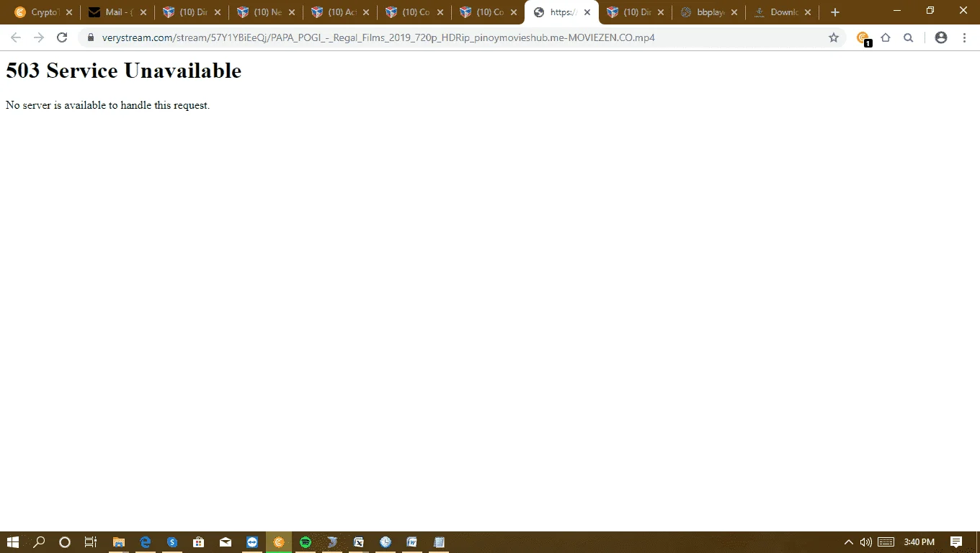
Task: Open the Mail app on the taskbar
Action: 226,542
